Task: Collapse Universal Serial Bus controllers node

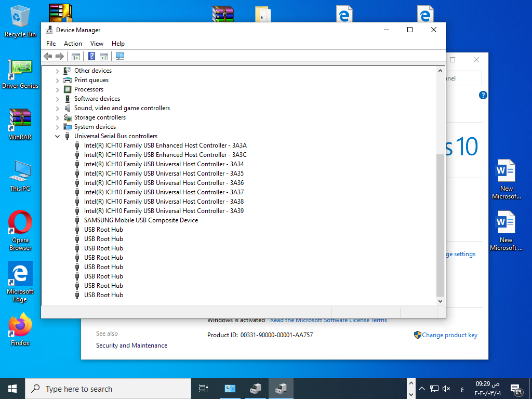Action: 57,137
